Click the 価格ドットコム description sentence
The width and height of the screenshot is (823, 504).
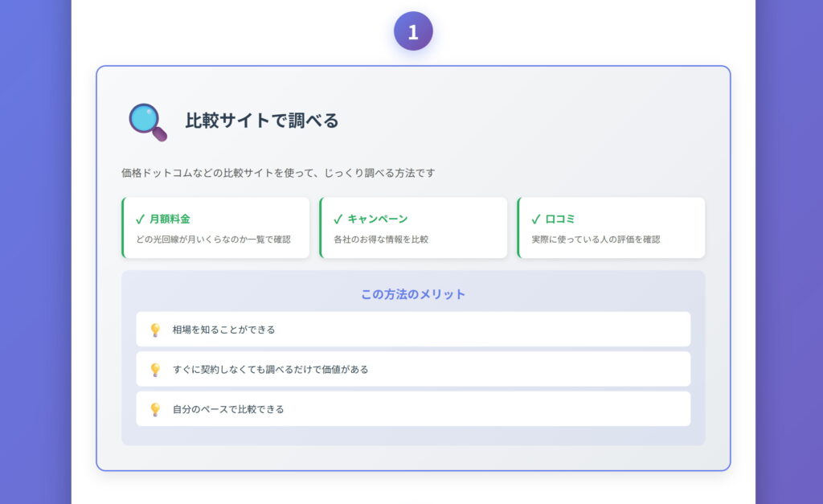tap(278, 173)
